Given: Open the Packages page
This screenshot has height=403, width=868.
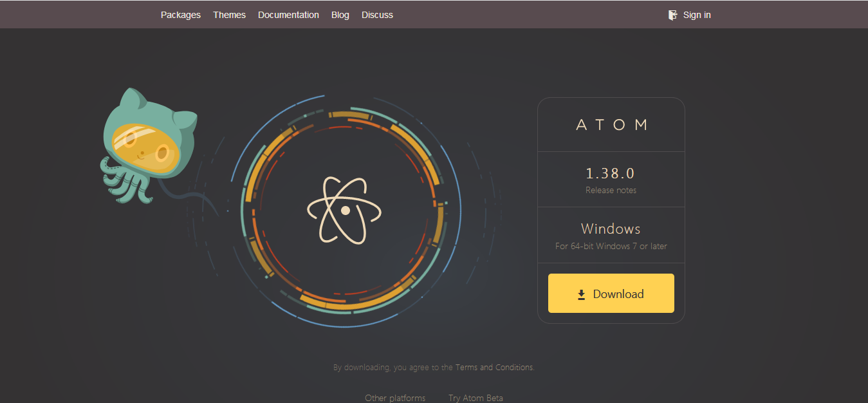Looking at the screenshot, I should pos(181,15).
